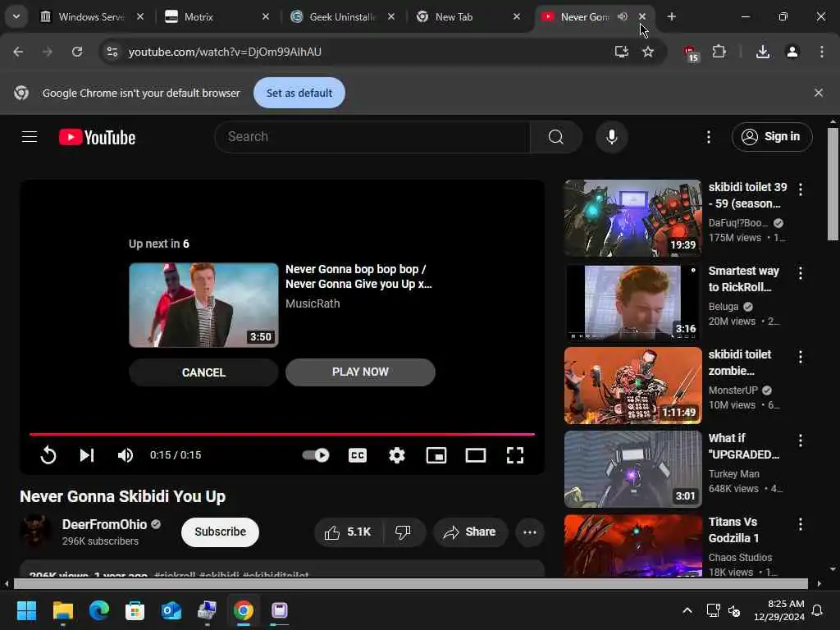Toggle the autoplay switch in player
The width and height of the screenshot is (840, 630).
316,455
